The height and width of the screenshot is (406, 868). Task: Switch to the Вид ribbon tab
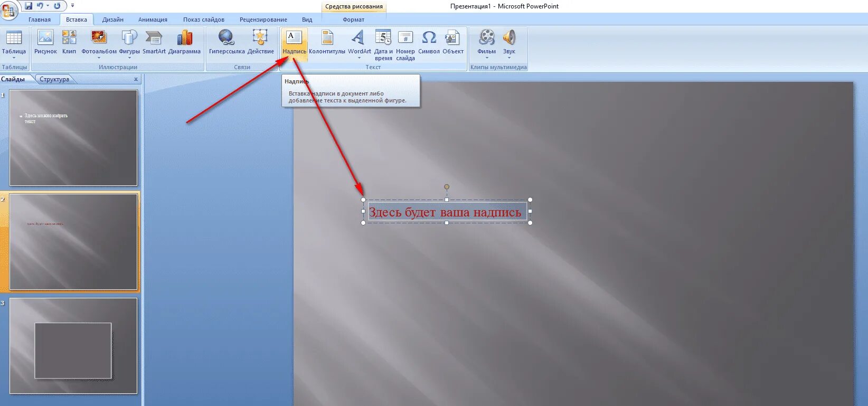point(307,20)
